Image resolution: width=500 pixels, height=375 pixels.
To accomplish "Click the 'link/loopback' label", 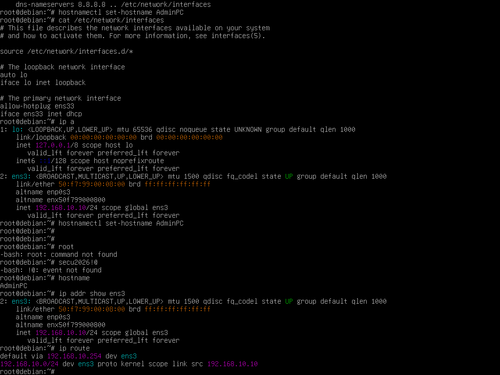I will tap(41, 137).
